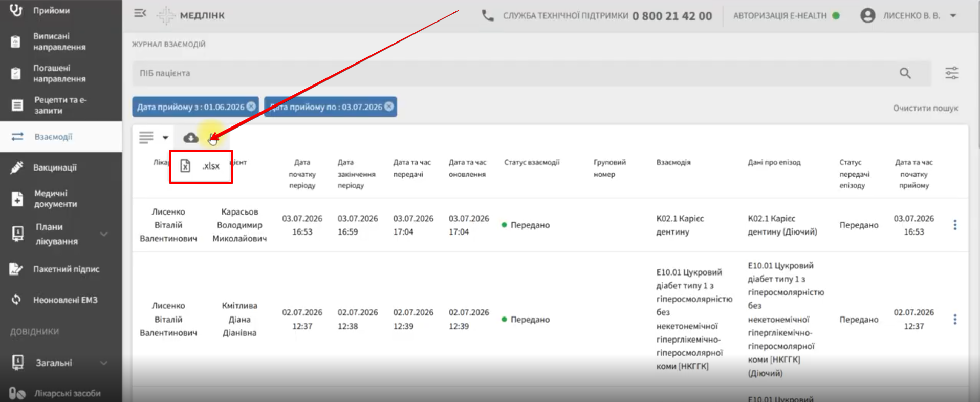The height and width of the screenshot is (402, 980).
Task: Click the support number 0 800 21 42 00
Action: [x=672, y=16]
